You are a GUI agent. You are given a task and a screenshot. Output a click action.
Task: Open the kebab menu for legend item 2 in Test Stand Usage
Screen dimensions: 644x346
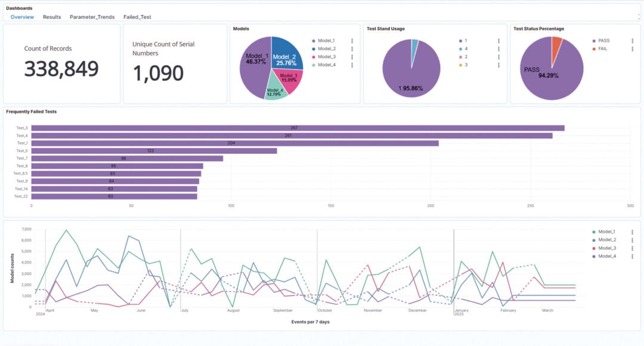(x=499, y=58)
